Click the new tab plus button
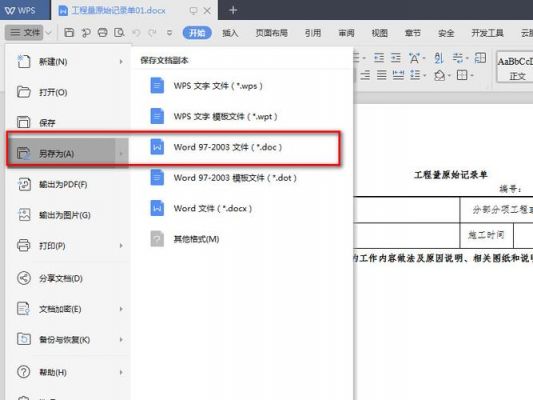Image resolution: width=533 pixels, height=400 pixels. (x=233, y=10)
